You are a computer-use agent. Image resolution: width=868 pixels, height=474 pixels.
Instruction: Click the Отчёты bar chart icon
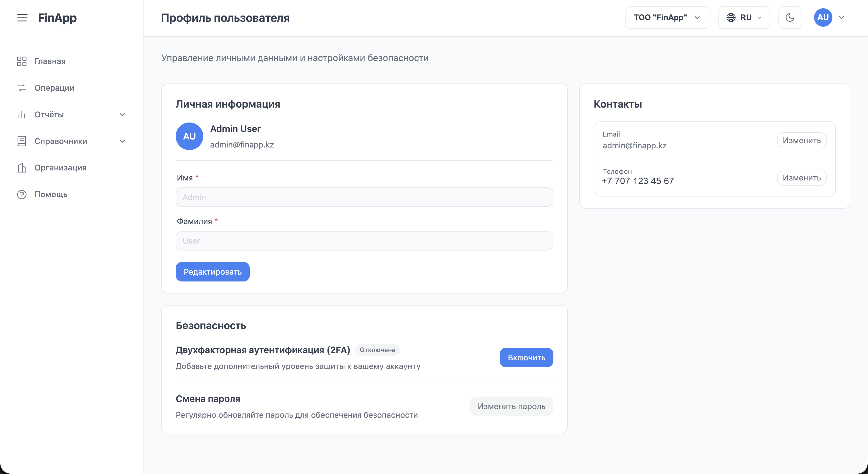tap(22, 114)
